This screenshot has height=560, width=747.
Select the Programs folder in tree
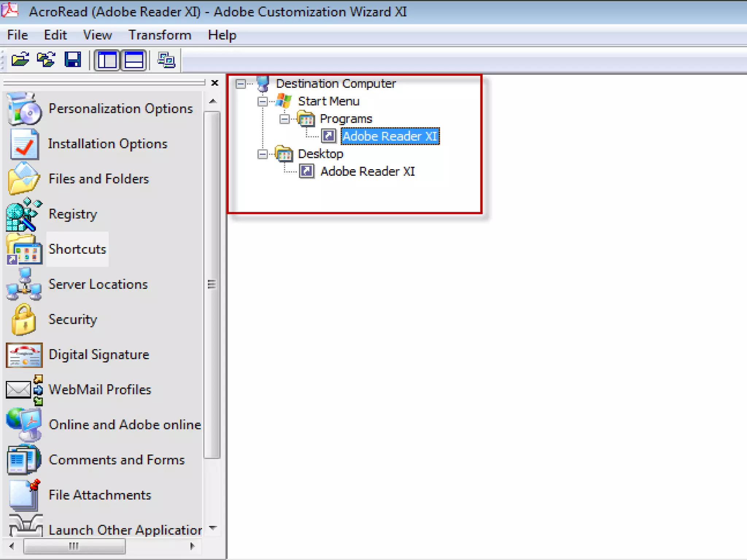coord(346,118)
